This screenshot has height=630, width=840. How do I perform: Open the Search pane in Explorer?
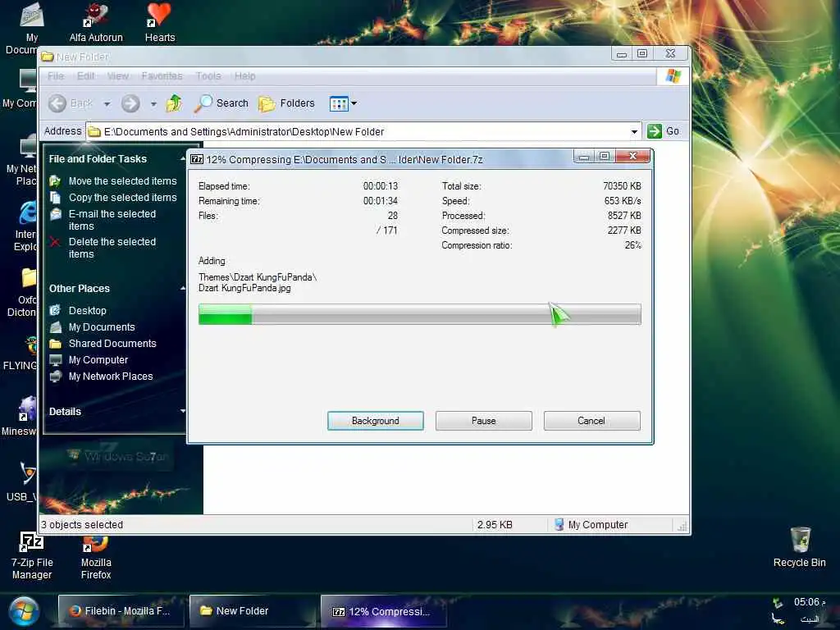pos(221,103)
